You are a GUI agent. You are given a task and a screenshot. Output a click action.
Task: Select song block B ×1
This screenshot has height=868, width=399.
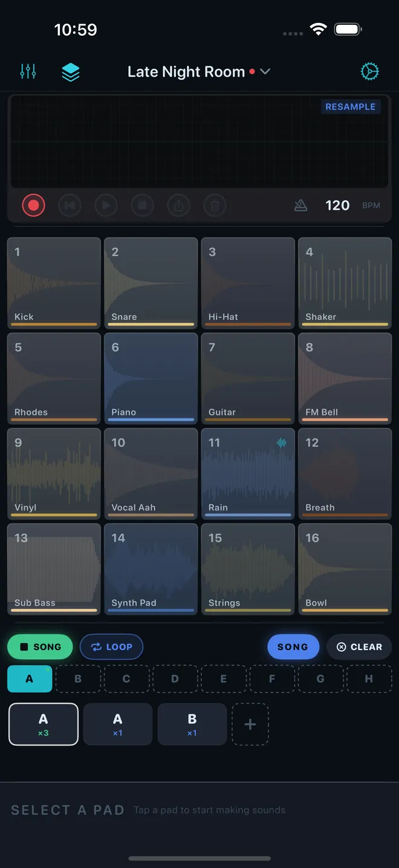click(192, 724)
